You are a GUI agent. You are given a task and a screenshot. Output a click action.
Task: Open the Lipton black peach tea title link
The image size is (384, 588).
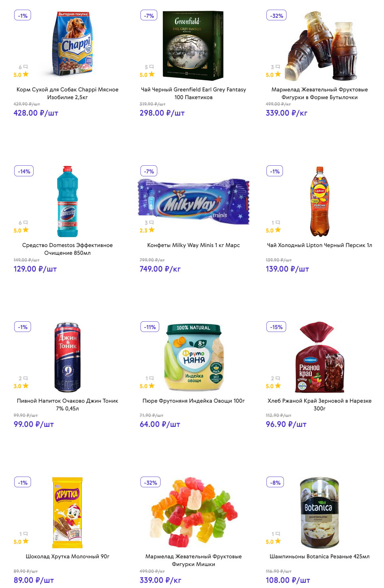(319, 245)
